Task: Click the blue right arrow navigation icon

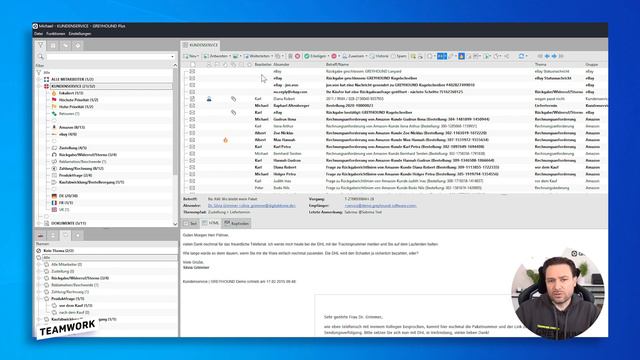Action: (x=554, y=56)
